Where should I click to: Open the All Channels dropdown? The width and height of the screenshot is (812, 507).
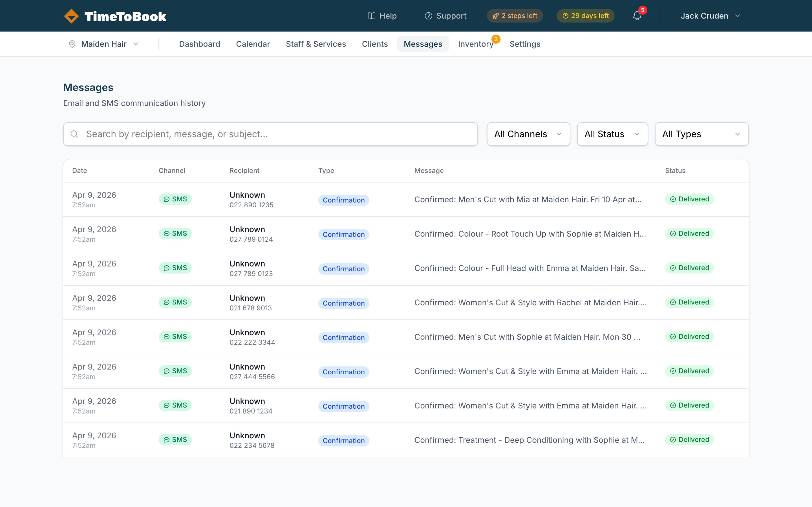tap(528, 134)
